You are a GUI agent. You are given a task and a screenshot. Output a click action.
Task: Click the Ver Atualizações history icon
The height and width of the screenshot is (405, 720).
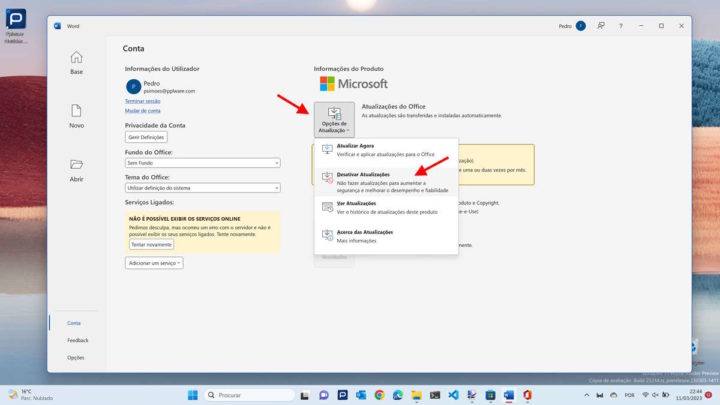pos(327,207)
